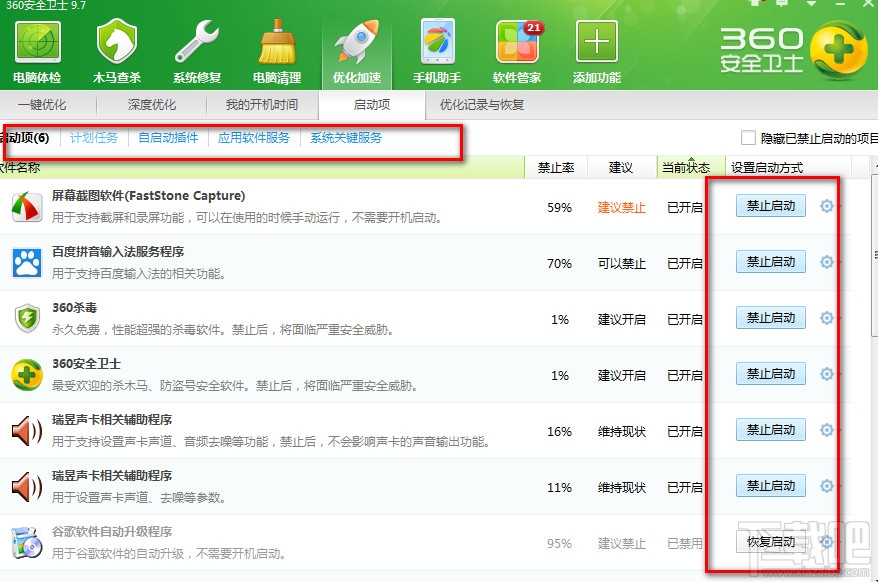Click 可以禁止 text for 百度拼音
The image size is (878, 582).
tap(622, 264)
